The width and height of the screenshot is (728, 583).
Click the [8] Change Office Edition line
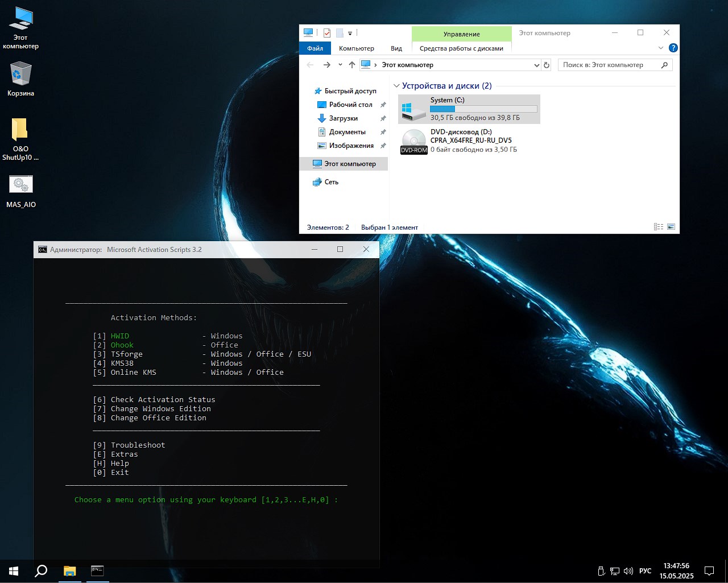pyautogui.click(x=150, y=418)
